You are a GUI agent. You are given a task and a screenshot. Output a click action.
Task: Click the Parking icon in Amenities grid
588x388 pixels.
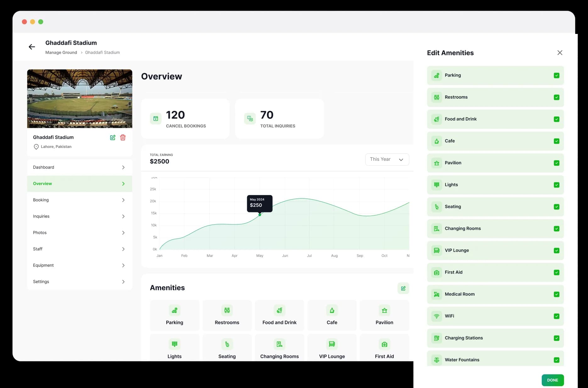click(x=175, y=311)
